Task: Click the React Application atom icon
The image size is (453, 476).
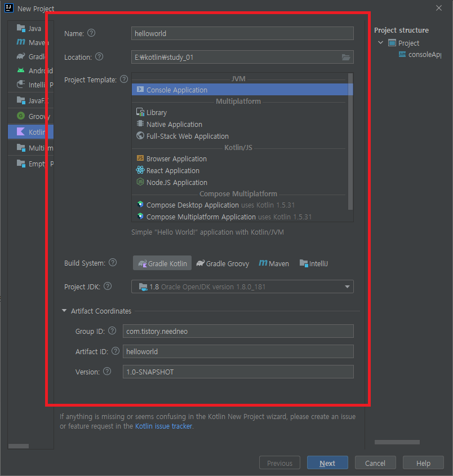Action: tap(140, 170)
